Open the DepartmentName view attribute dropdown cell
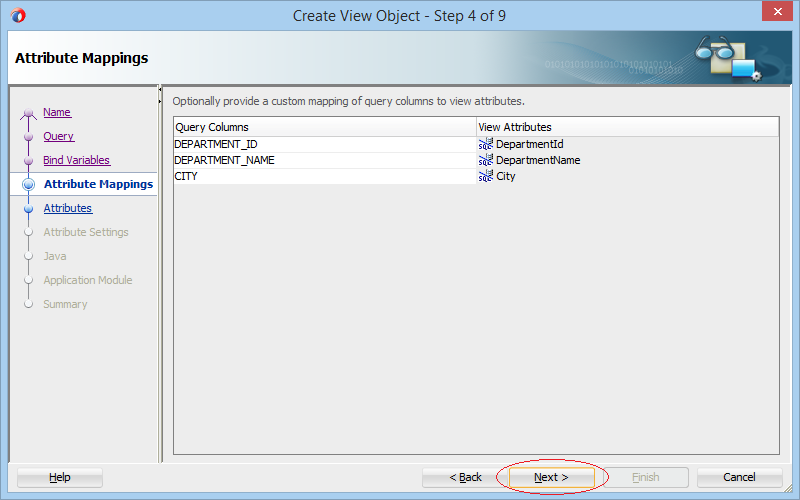800x500 pixels. (x=628, y=160)
